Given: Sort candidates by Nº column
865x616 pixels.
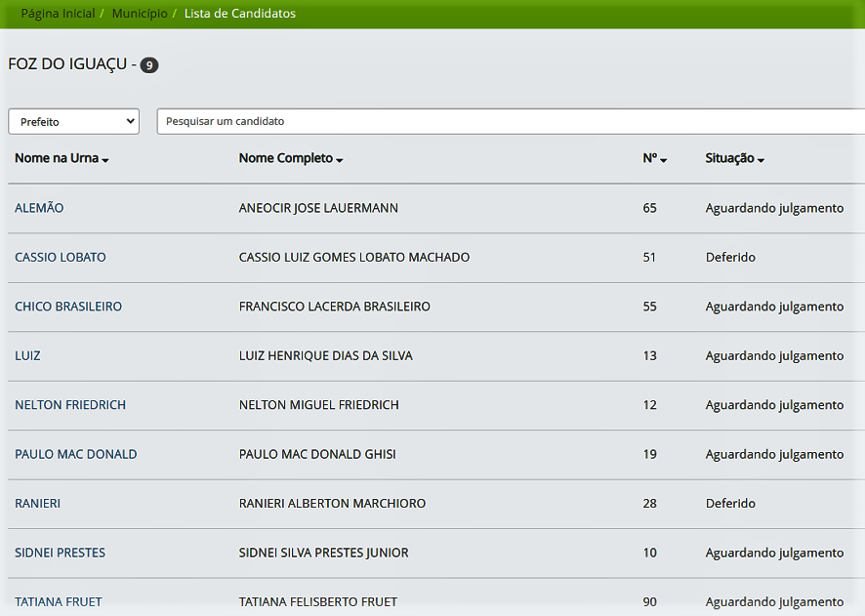Looking at the screenshot, I should coord(654,158).
